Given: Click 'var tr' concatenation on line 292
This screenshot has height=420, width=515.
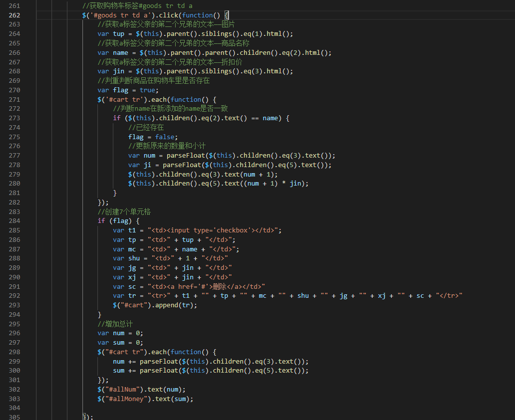Looking at the screenshot, I should point(288,296).
